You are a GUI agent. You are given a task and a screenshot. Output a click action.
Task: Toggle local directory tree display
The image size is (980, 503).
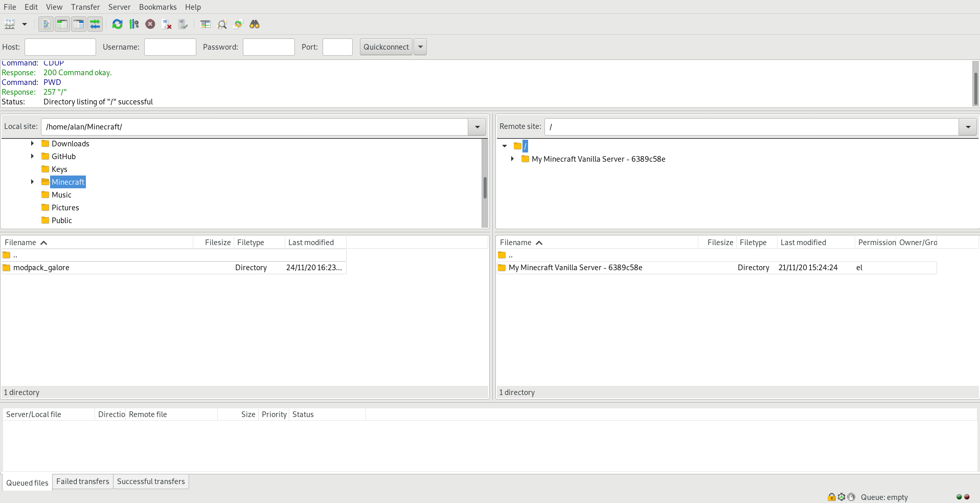tap(62, 24)
